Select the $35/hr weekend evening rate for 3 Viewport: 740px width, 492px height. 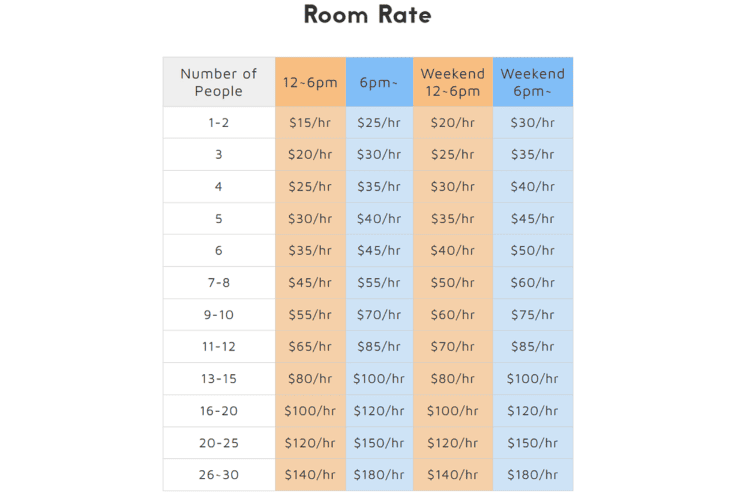click(x=533, y=155)
